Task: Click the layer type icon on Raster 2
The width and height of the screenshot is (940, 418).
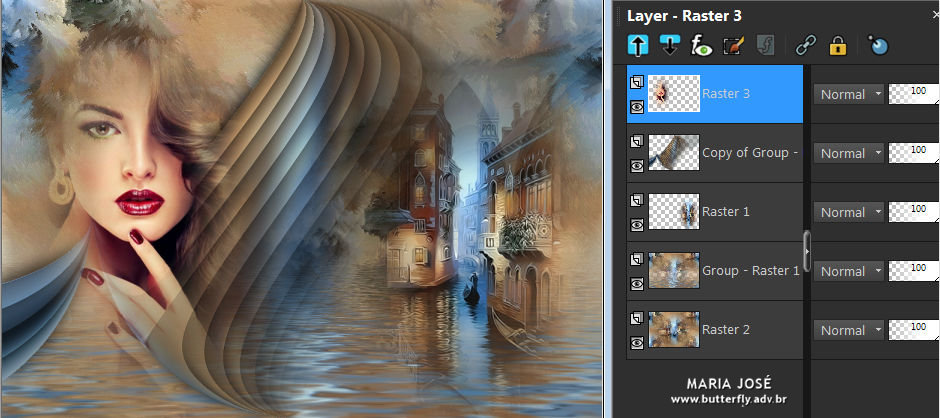Action: pyautogui.click(x=637, y=318)
